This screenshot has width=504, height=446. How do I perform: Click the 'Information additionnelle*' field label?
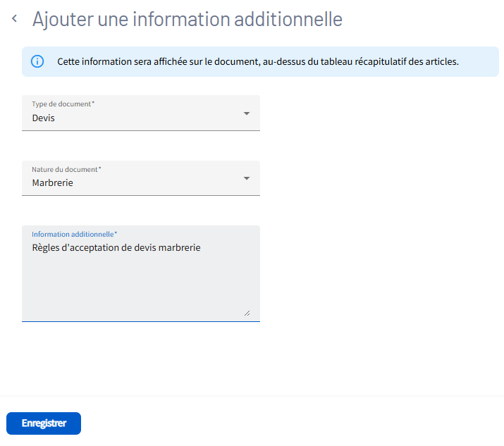pyautogui.click(x=74, y=234)
